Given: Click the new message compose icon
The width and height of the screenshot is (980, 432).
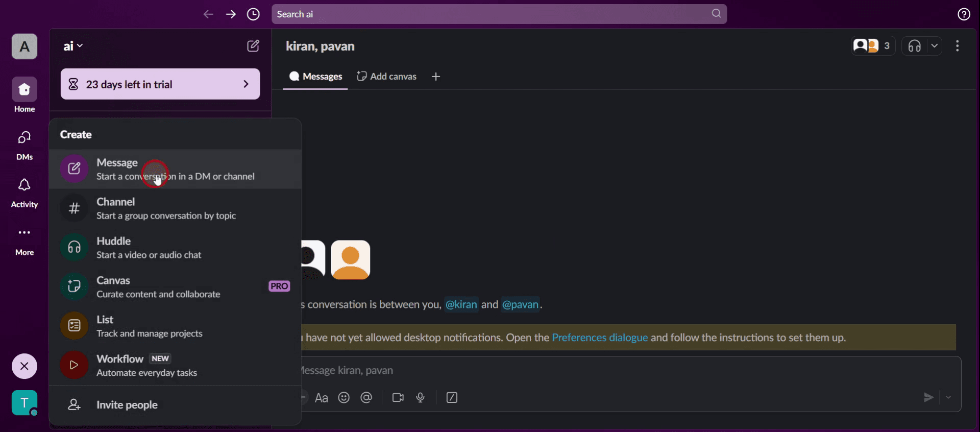Looking at the screenshot, I should pyautogui.click(x=253, y=46).
